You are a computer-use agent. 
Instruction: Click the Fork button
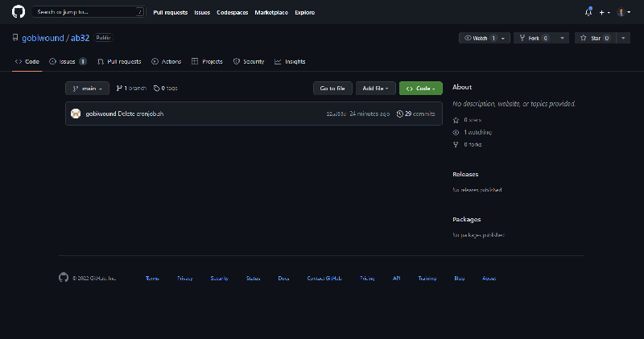click(x=534, y=38)
